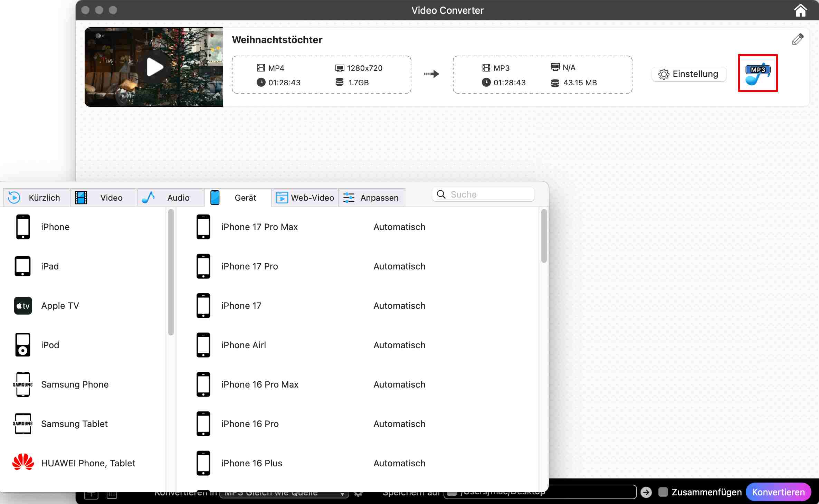Click the pencil edit icon
This screenshot has height=504, width=819.
coord(798,39)
